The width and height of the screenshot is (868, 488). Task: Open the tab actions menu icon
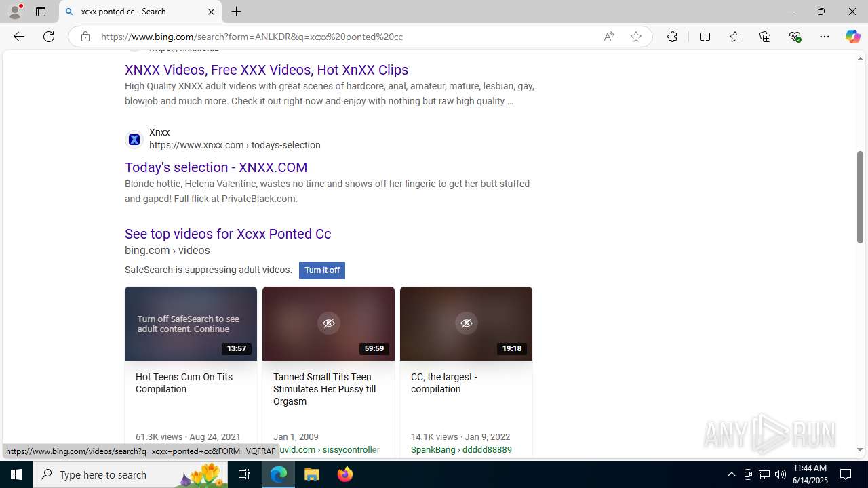click(41, 12)
